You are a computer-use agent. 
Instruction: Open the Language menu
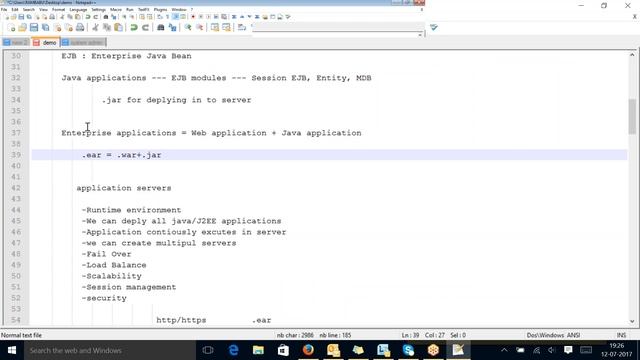(x=78, y=9)
